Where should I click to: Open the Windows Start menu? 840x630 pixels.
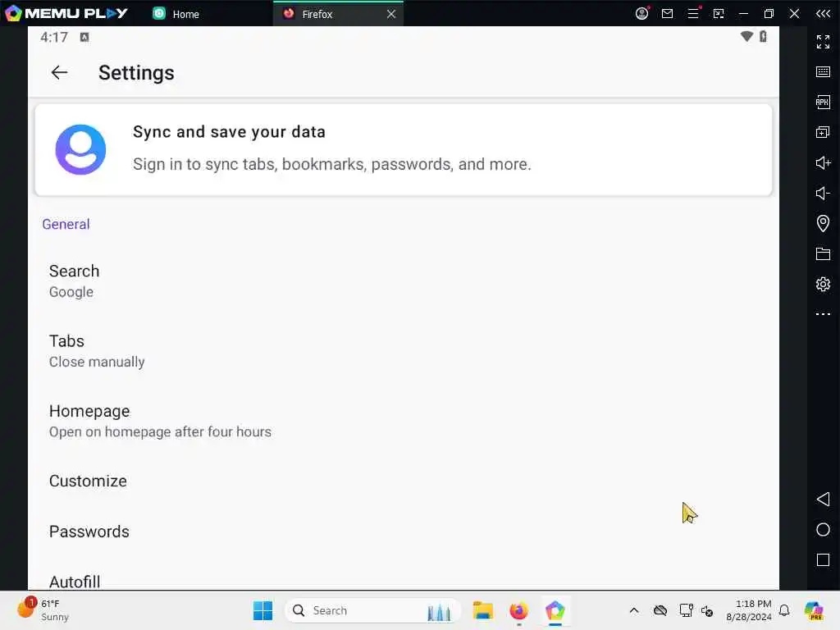pyautogui.click(x=262, y=610)
